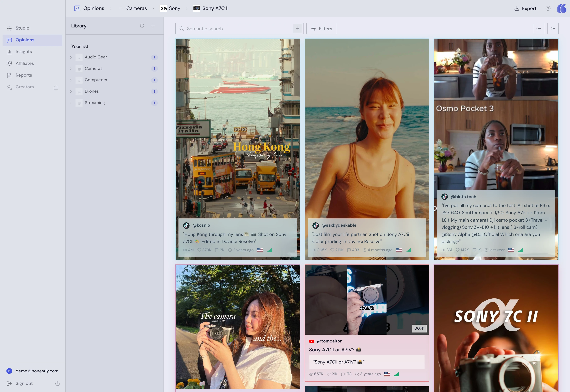Click the Library search icon
Viewport: 570px width, 392px height.
click(x=142, y=26)
